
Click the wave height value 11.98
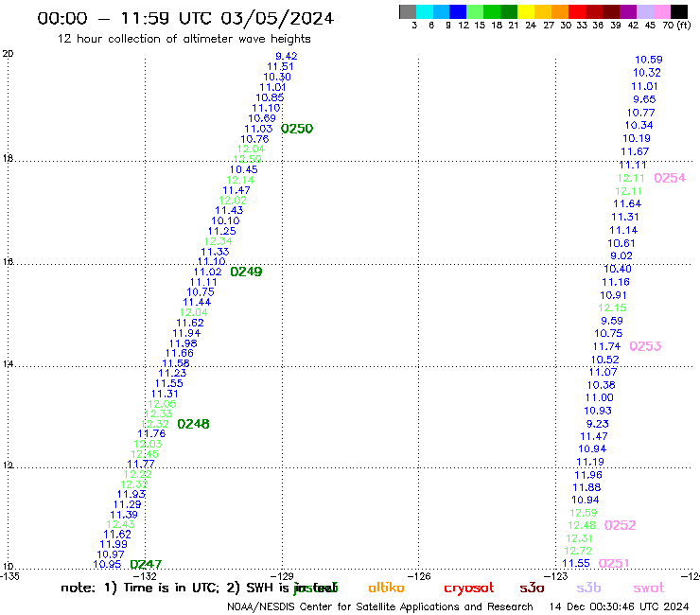(x=183, y=343)
